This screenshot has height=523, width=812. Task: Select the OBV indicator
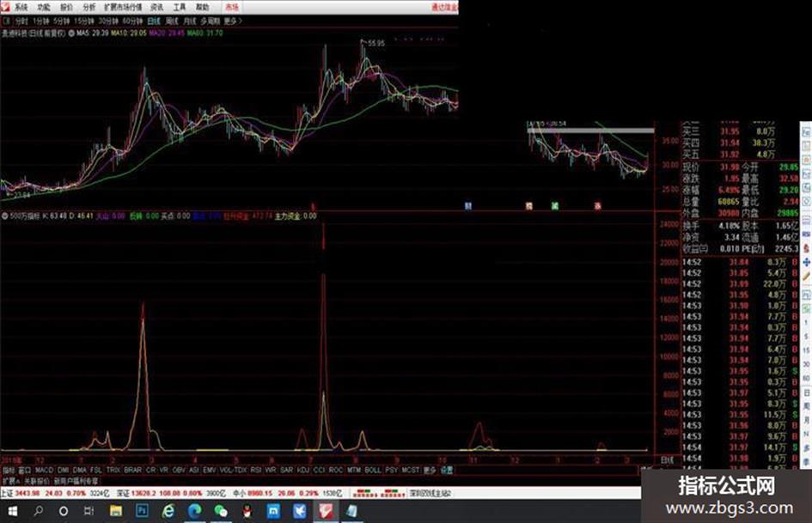(x=179, y=470)
